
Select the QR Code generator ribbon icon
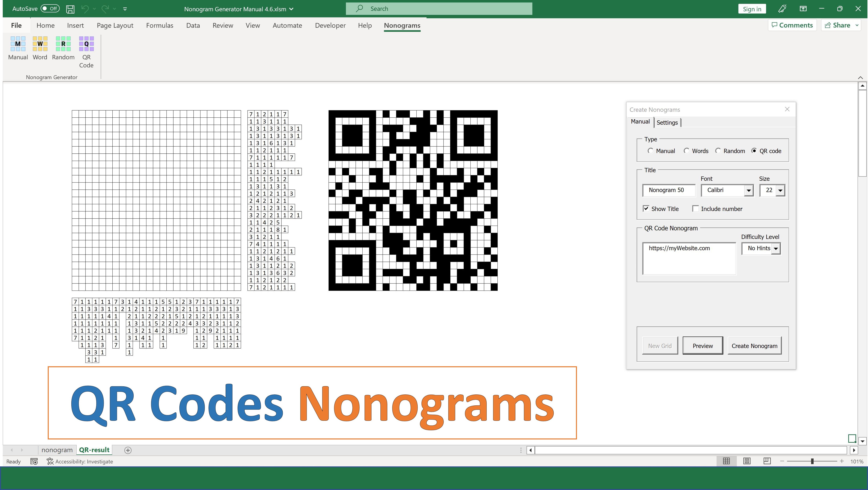click(86, 52)
